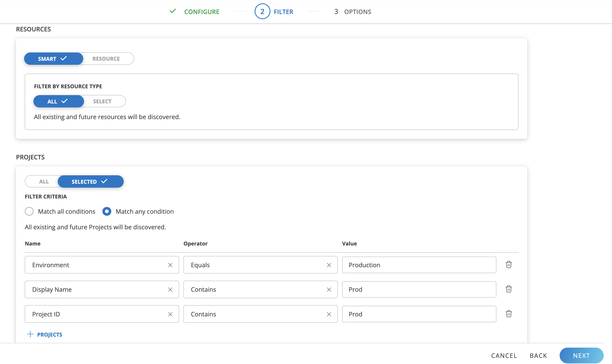Click the Production value input field
The height and width of the screenshot is (364, 612).
coord(419,265)
